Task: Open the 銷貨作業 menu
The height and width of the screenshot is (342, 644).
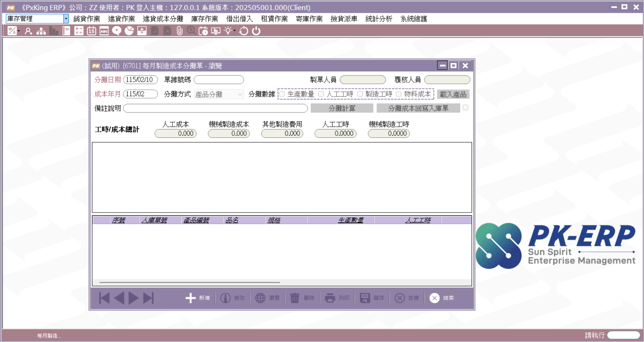Action: click(87, 19)
